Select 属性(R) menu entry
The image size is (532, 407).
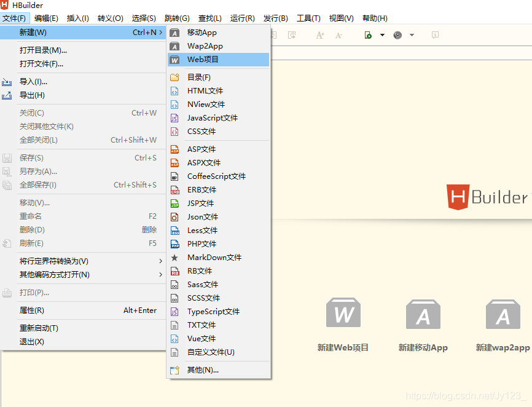(x=83, y=310)
